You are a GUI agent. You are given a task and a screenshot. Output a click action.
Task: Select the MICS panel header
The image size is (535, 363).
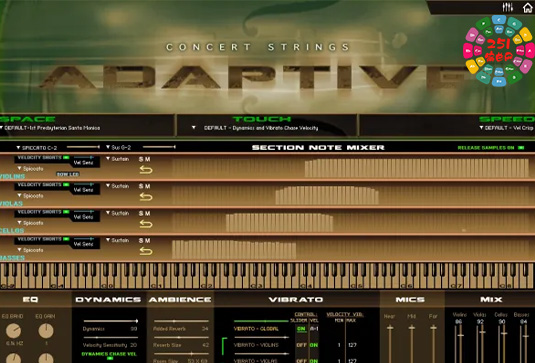410,300
